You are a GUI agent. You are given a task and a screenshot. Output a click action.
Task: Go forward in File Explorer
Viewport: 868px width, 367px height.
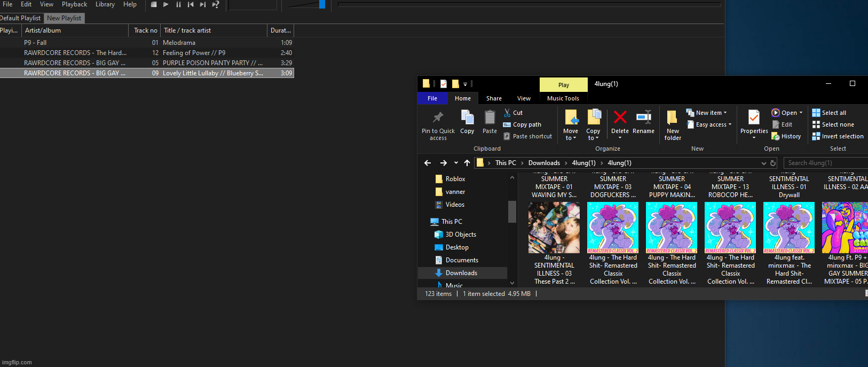[444, 163]
